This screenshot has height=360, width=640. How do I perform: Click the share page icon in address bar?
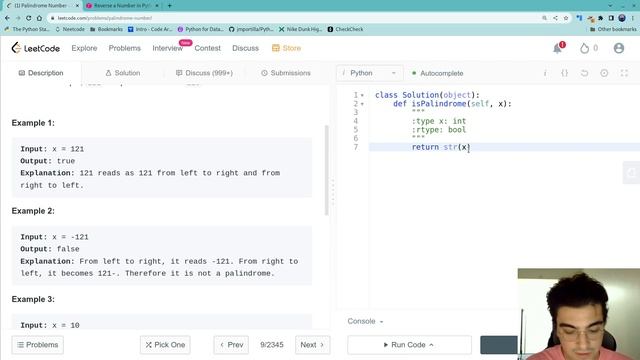click(555, 18)
